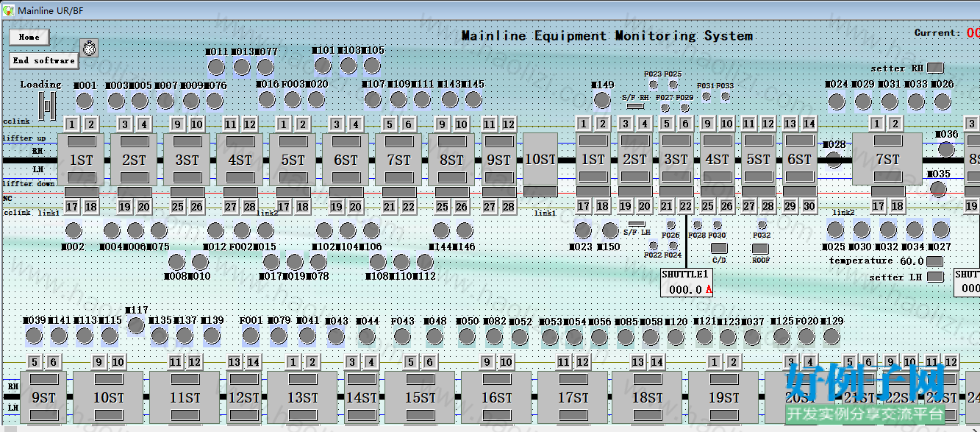The width and height of the screenshot is (980, 432).
Task: Open the 17ST station block
Action: pyautogui.click(x=573, y=397)
